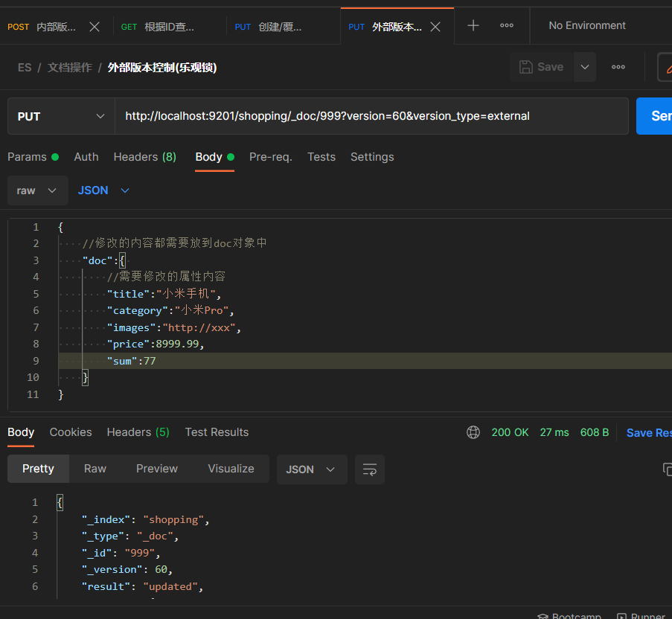Click the 27 ms response time
Viewport: 672px width, 619px height.
click(554, 432)
